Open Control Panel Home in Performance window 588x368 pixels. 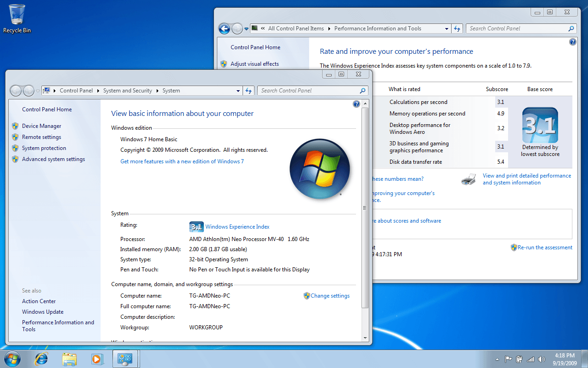point(255,47)
